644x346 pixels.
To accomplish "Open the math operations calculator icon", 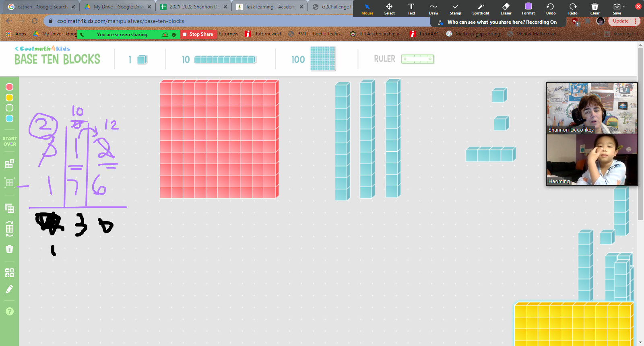I will (x=10, y=273).
